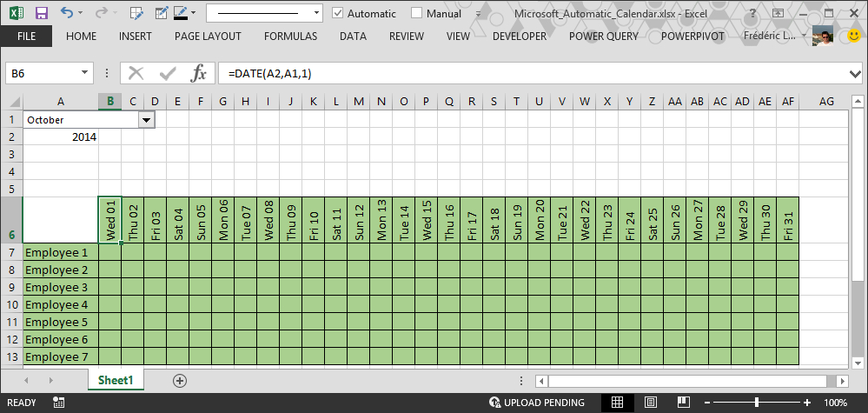Viewport: 868px width, 413px height.
Task: Select the Fri 31 date cell
Action: coord(788,220)
